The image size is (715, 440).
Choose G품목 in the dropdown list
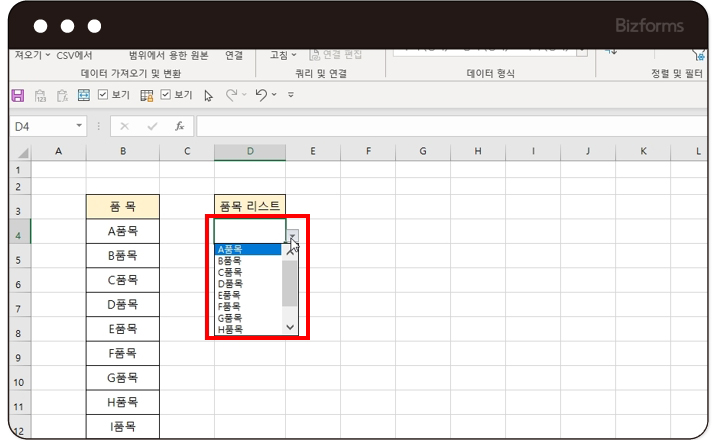248,318
